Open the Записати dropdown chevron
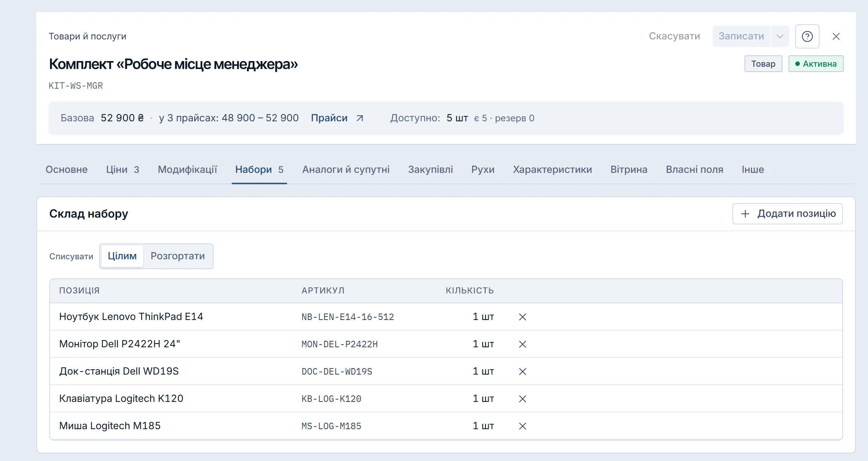The width and height of the screenshot is (868, 461). (780, 36)
